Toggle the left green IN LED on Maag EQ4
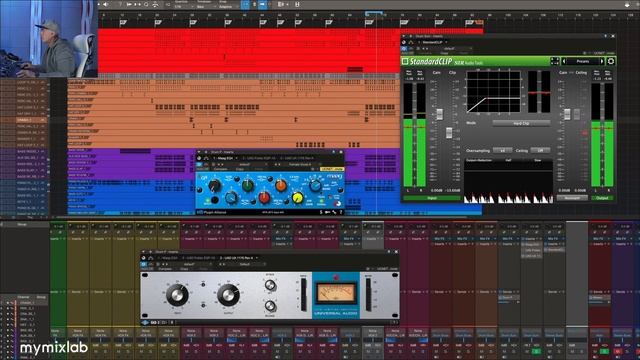640x360 pixels. 208,200
